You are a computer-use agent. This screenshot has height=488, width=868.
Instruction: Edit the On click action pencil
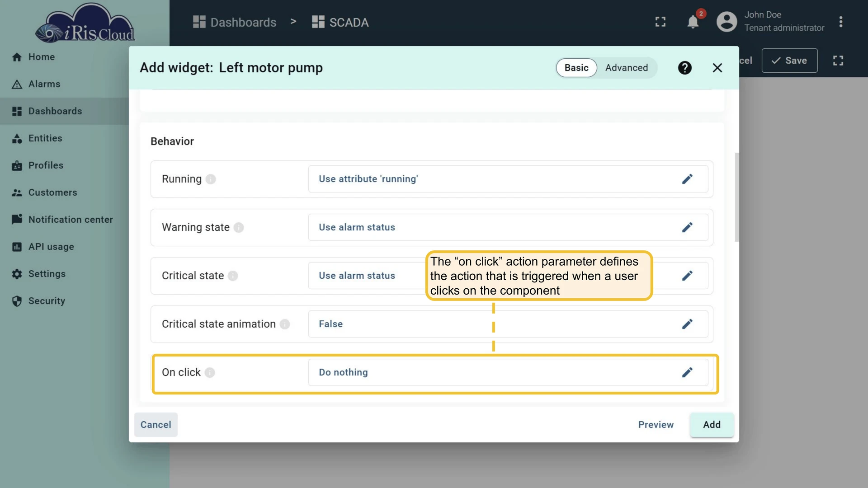687,372
